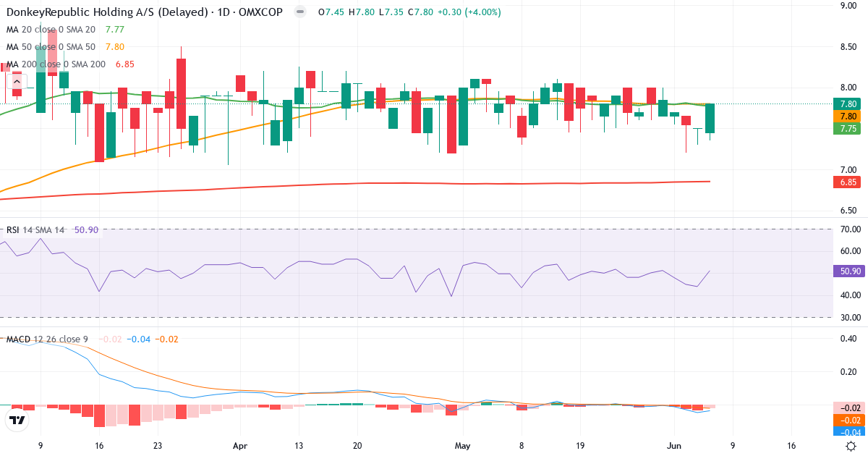Select the RSI 14 SMA 14 indicator legend
The height and width of the screenshot is (456, 868).
tap(36, 229)
